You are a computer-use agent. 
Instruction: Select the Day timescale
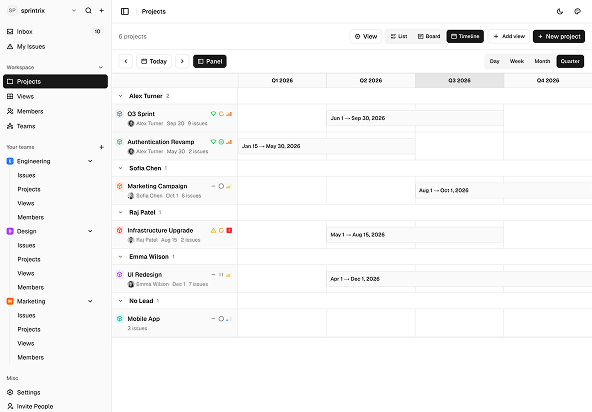point(495,61)
